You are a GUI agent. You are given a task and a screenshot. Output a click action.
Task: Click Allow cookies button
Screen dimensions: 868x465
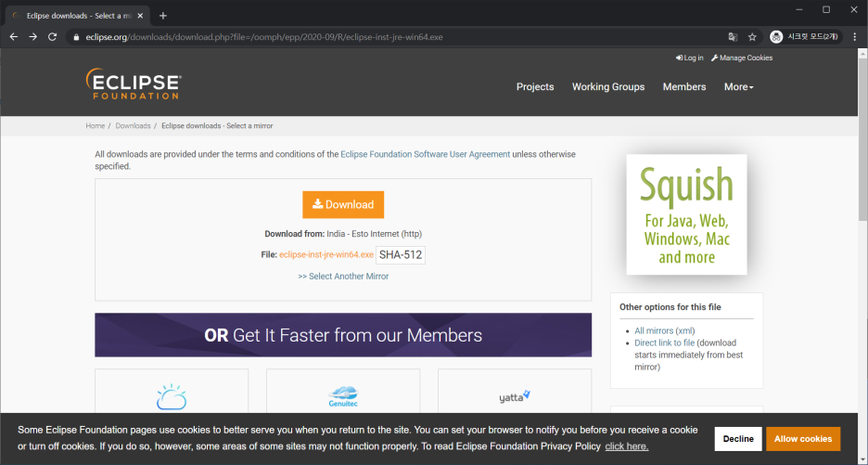click(x=803, y=438)
